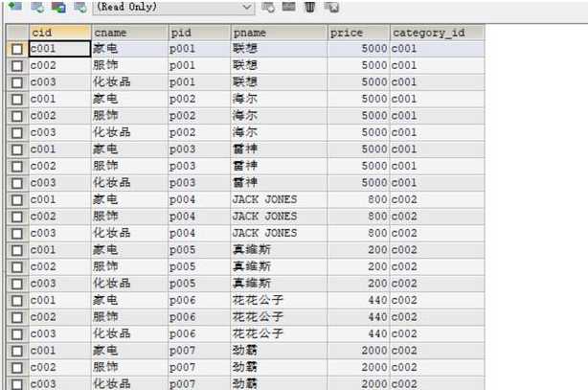Select JACK JONES in the c001 p004 row

point(279,199)
